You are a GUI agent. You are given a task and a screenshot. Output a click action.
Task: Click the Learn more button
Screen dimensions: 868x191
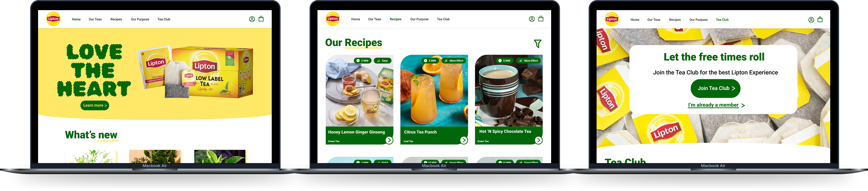coord(95,105)
